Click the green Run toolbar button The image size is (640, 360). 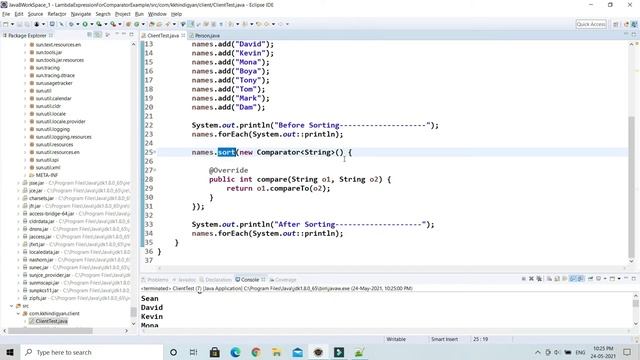[85, 24]
